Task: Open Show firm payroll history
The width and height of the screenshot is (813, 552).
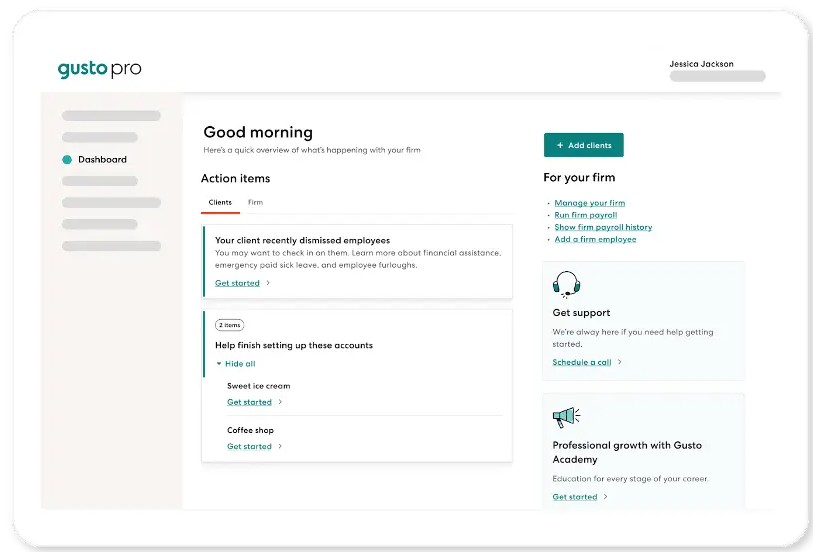Action: [x=603, y=227]
